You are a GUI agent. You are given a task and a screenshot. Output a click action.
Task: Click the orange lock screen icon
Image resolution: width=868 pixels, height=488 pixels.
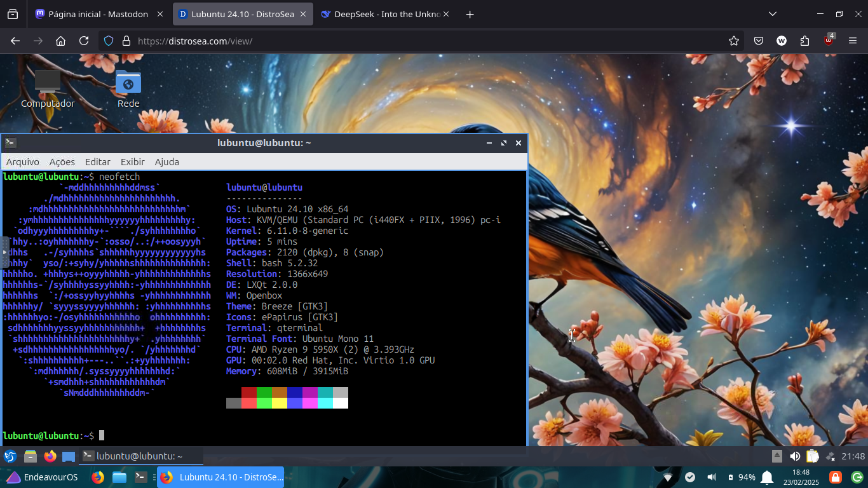(835, 477)
